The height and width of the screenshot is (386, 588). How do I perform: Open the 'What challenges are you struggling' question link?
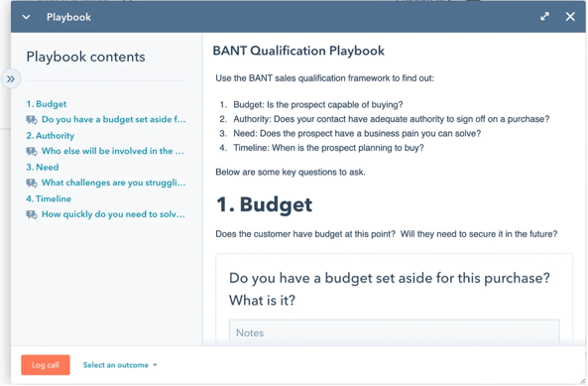pyautogui.click(x=114, y=183)
